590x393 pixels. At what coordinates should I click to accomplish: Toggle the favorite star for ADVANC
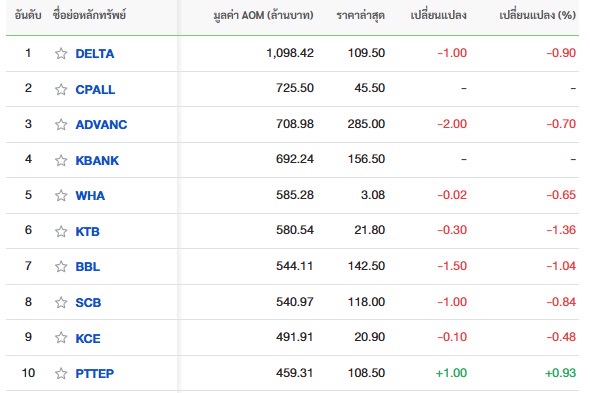61,125
